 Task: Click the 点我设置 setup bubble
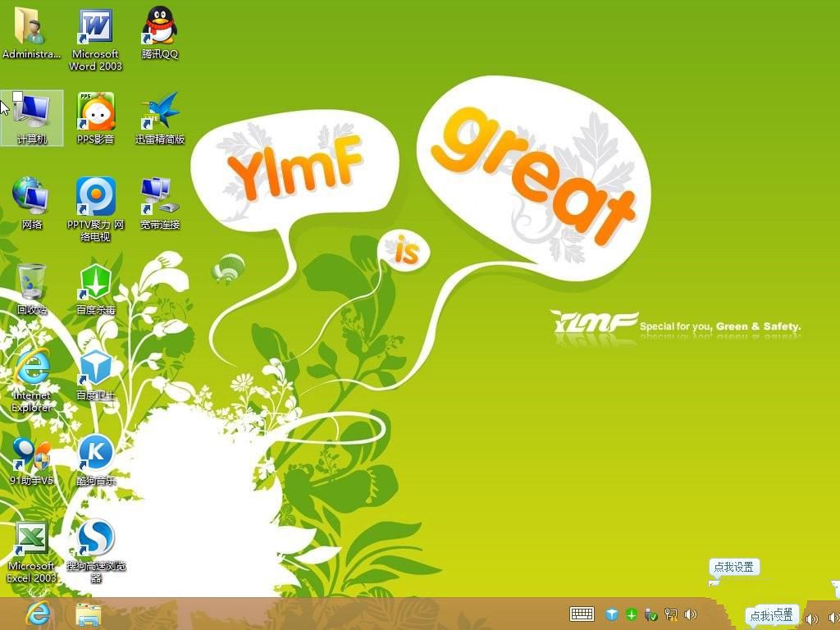pos(733,566)
